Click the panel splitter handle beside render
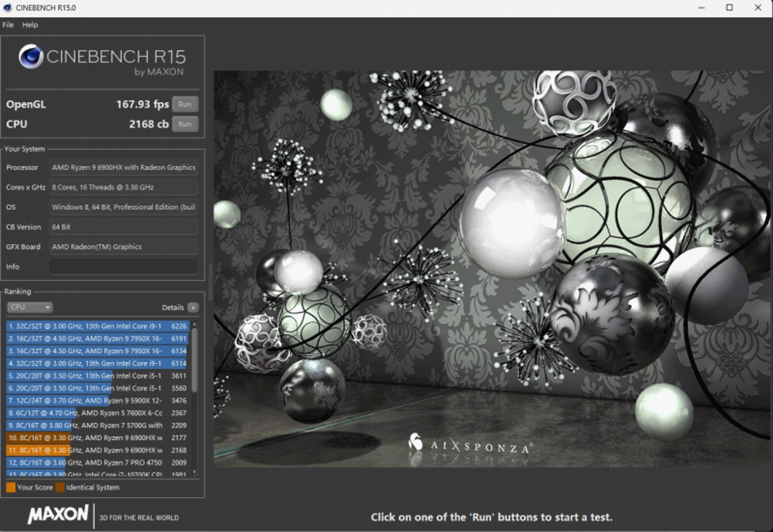 pyautogui.click(x=210, y=272)
